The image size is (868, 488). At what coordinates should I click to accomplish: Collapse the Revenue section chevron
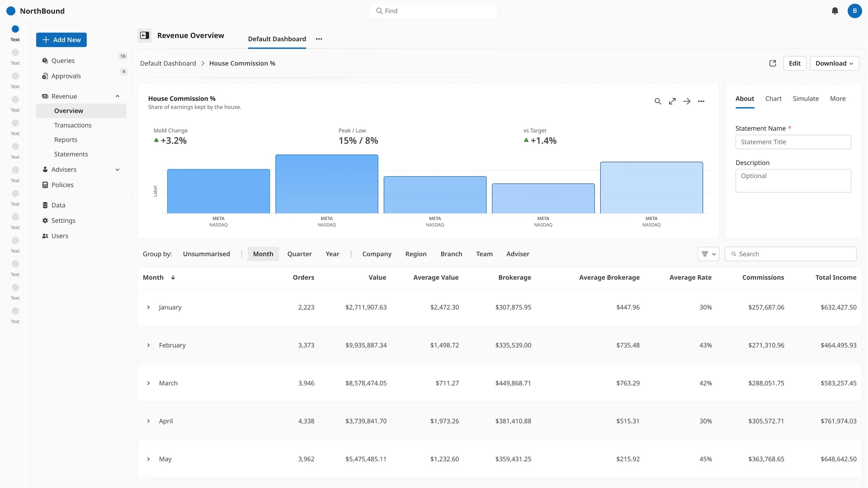coord(117,96)
